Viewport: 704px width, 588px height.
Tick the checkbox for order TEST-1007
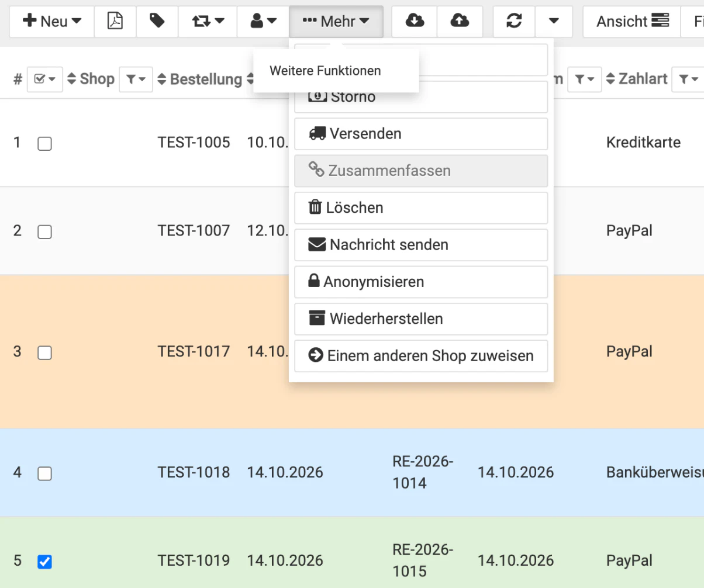click(x=44, y=232)
